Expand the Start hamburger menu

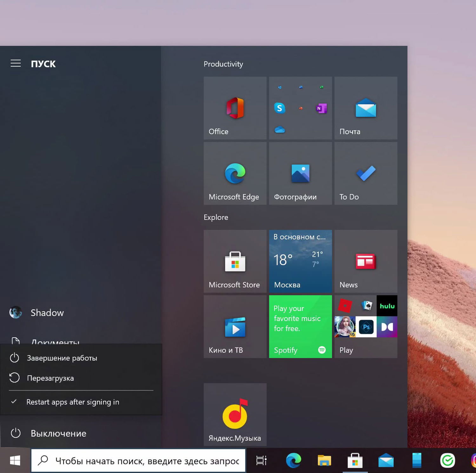click(16, 63)
